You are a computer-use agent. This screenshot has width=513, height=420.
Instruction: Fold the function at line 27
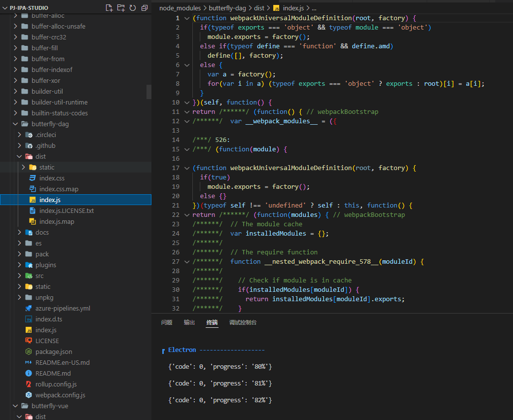click(x=187, y=261)
